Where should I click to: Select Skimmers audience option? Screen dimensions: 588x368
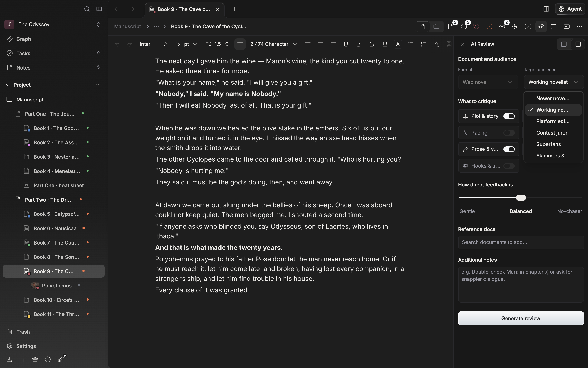(553, 156)
